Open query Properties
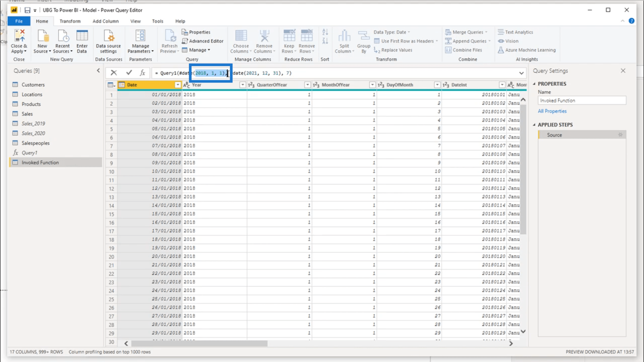The height and width of the screenshot is (362, 644). 196,32
